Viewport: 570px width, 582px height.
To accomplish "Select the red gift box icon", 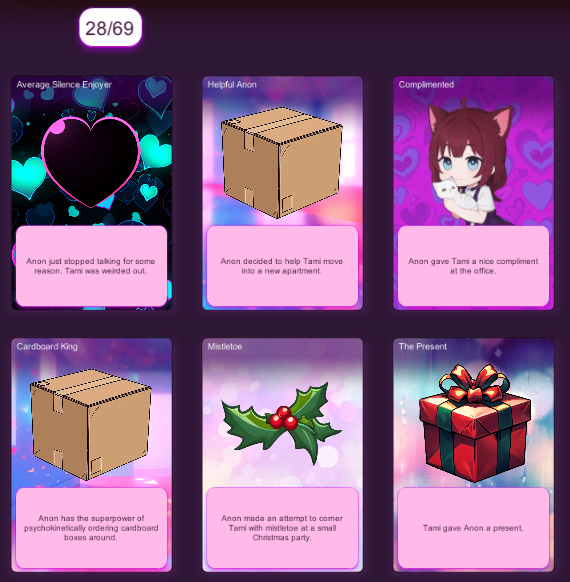I will coord(475,423).
